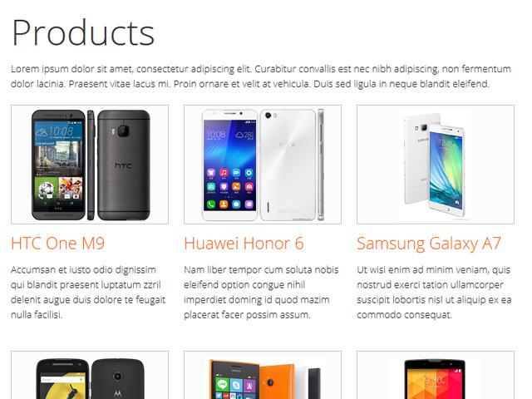Click the HTC One M9 title link
This screenshot has height=399, width=532.
point(58,244)
